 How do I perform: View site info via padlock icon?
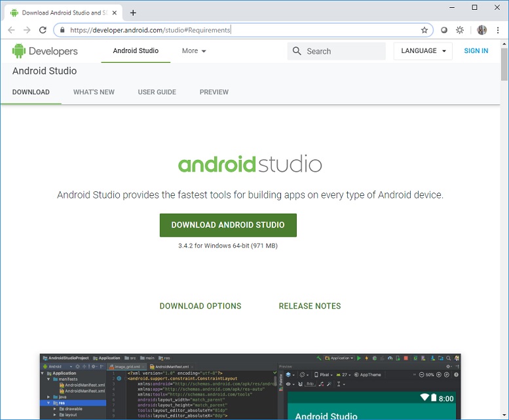click(x=62, y=30)
